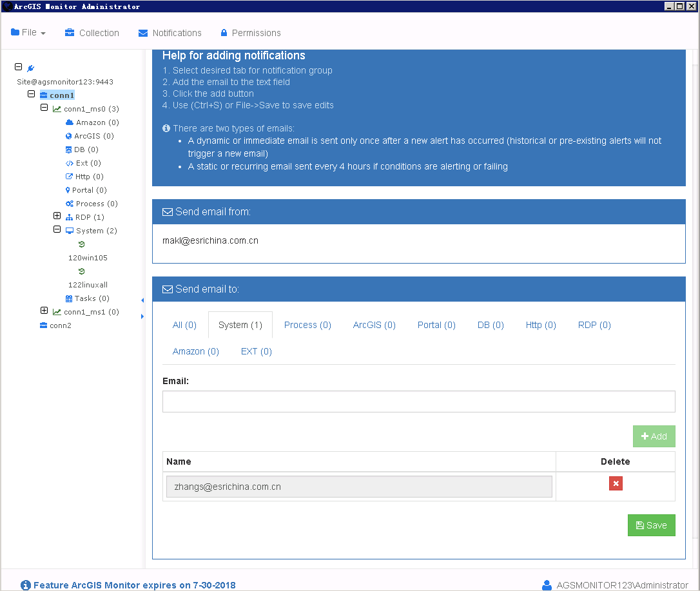Click the Amazon cloud icon
This screenshot has width=700, height=591.
click(69, 122)
